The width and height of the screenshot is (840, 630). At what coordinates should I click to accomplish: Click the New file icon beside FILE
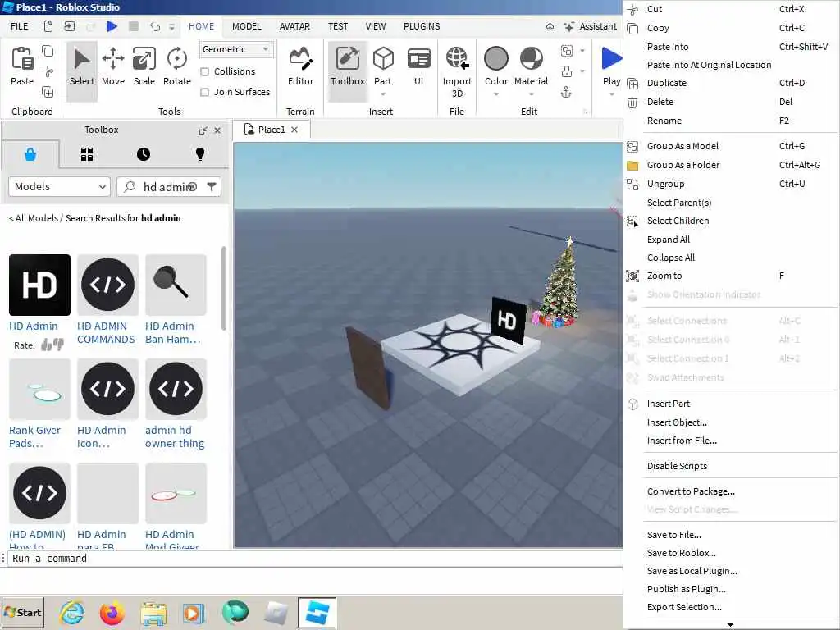pyautogui.click(x=48, y=26)
